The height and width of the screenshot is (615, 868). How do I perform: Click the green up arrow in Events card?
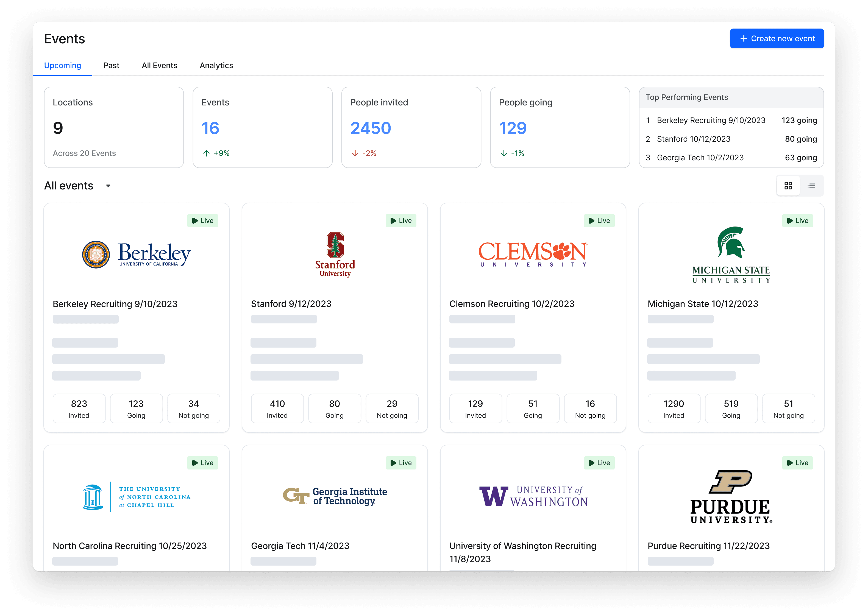coord(206,153)
